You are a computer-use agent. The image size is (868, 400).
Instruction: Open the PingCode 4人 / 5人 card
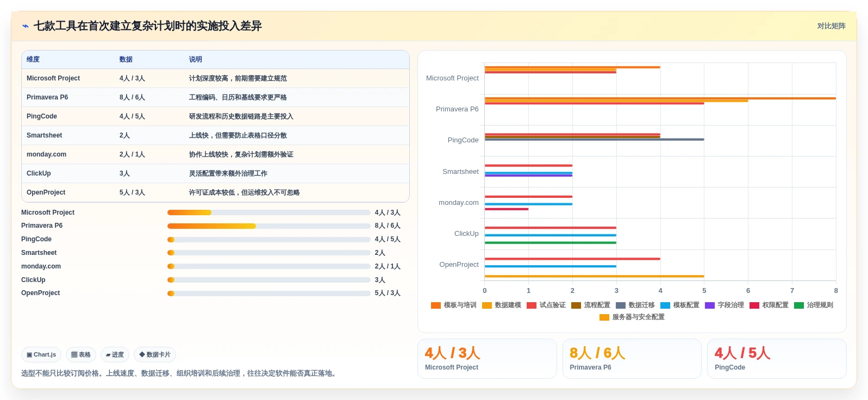point(777,359)
